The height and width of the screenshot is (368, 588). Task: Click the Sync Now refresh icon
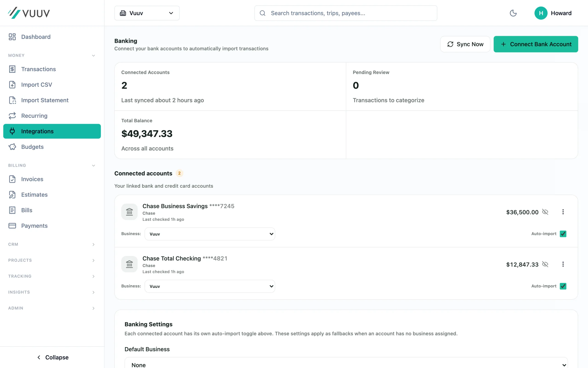(450, 44)
